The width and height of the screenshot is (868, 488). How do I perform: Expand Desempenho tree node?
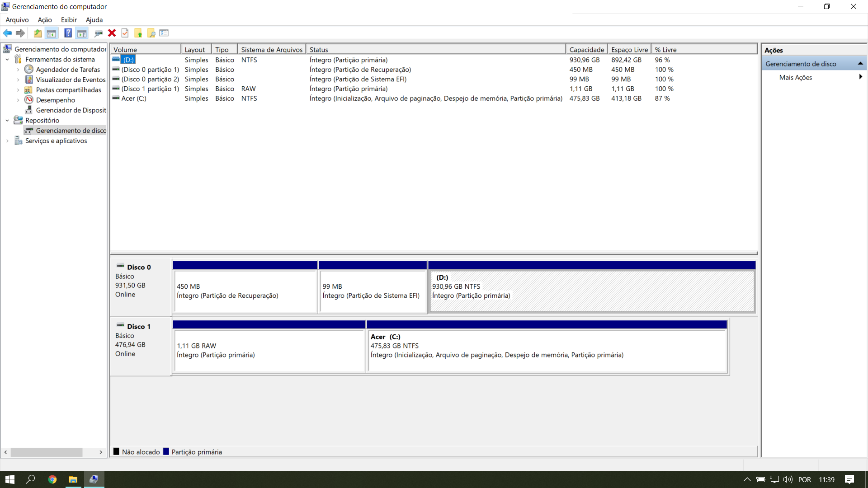18,100
